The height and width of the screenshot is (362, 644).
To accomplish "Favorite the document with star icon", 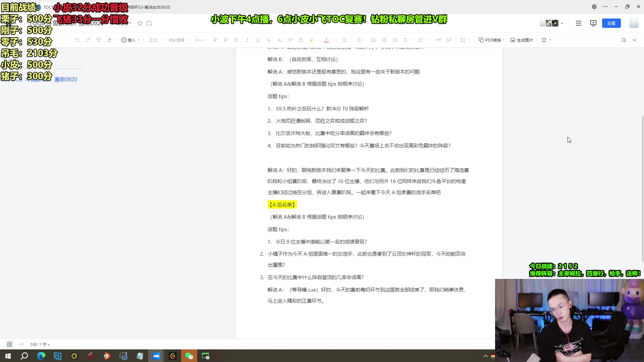I will 140,23.
